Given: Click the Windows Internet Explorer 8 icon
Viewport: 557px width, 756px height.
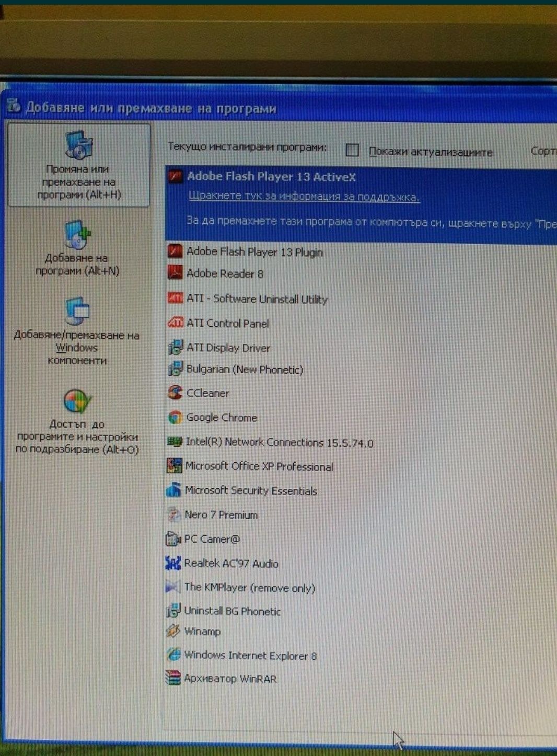Looking at the screenshot, I should click(x=173, y=655).
